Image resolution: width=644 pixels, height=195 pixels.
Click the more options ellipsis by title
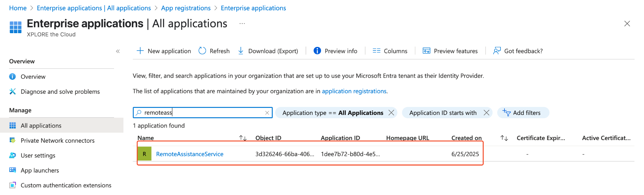(x=242, y=23)
